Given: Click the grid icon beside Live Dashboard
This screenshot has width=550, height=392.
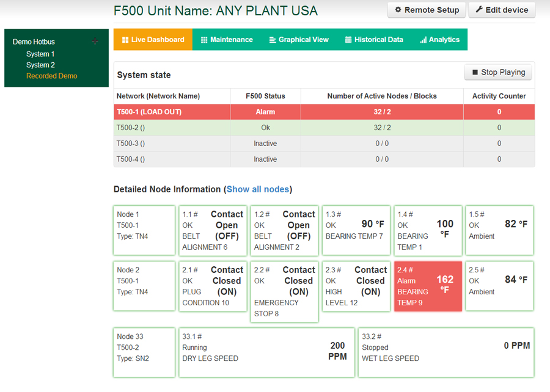Looking at the screenshot, I should pos(125,40).
